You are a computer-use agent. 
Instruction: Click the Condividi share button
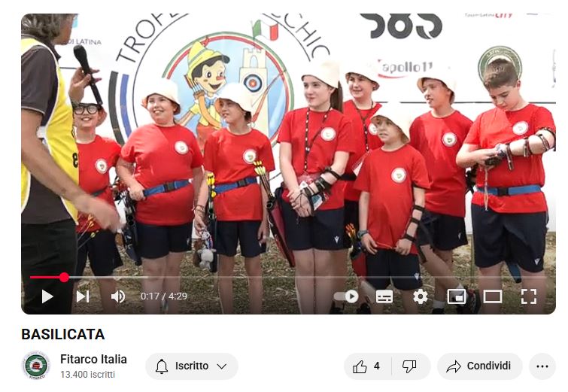pyautogui.click(x=479, y=366)
